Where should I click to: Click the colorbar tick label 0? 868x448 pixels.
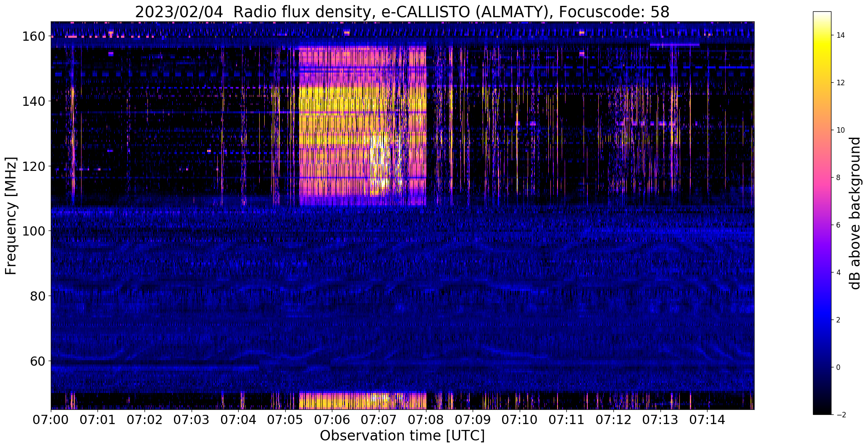(838, 367)
